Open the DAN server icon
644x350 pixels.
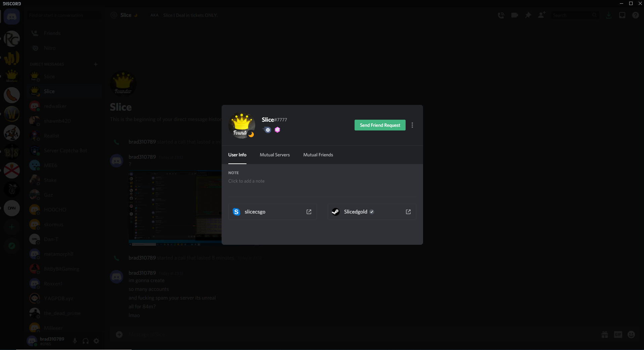point(12,208)
